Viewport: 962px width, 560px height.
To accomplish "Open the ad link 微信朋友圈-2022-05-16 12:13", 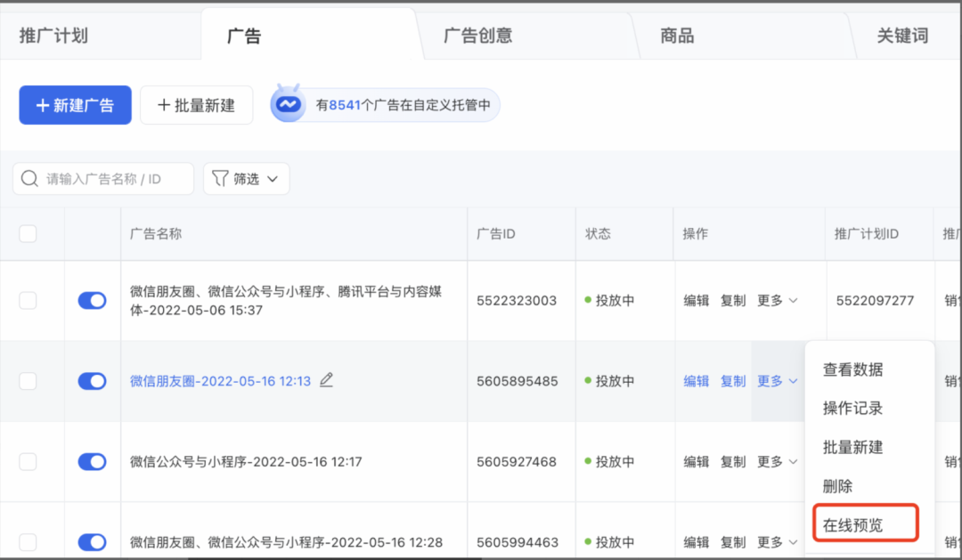I will tap(220, 381).
